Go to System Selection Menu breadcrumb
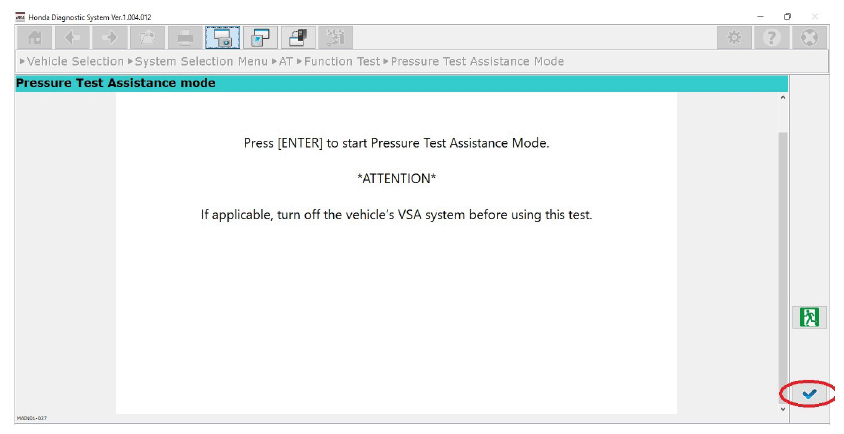Screen dimensions: 844x434 pyautogui.click(x=200, y=62)
